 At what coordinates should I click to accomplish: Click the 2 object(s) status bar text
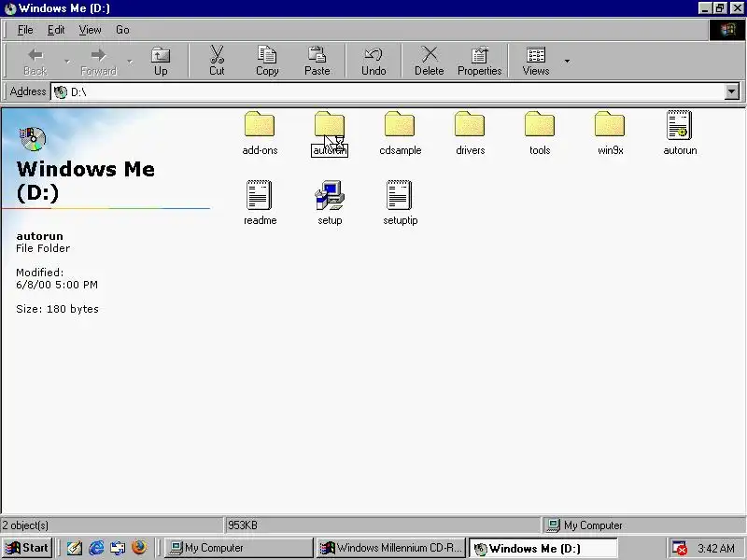click(x=25, y=525)
